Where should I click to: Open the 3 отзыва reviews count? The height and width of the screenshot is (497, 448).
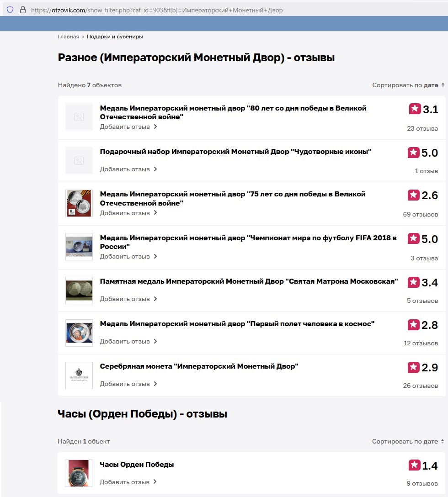(424, 259)
